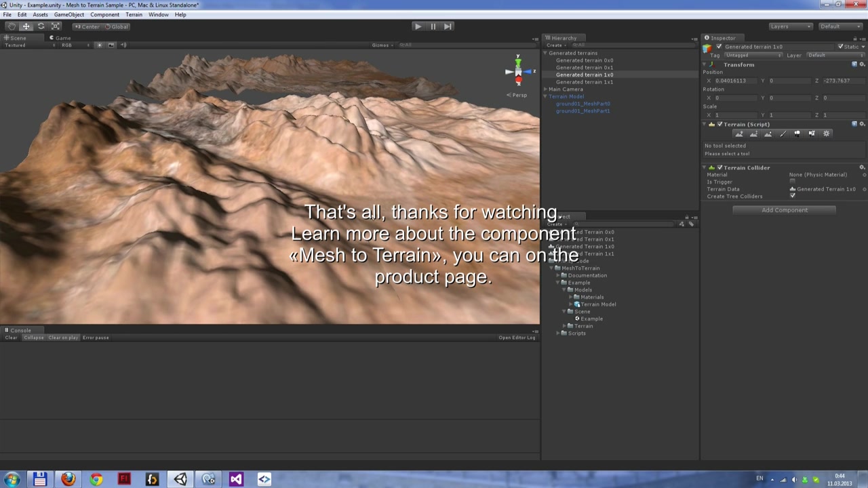
Task: Open the Terrain Settings gear tool
Action: click(827, 134)
